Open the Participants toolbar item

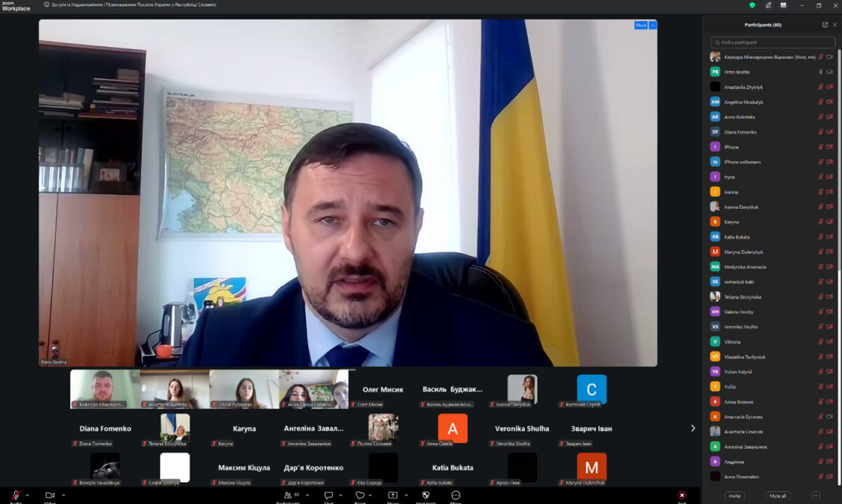click(286, 496)
